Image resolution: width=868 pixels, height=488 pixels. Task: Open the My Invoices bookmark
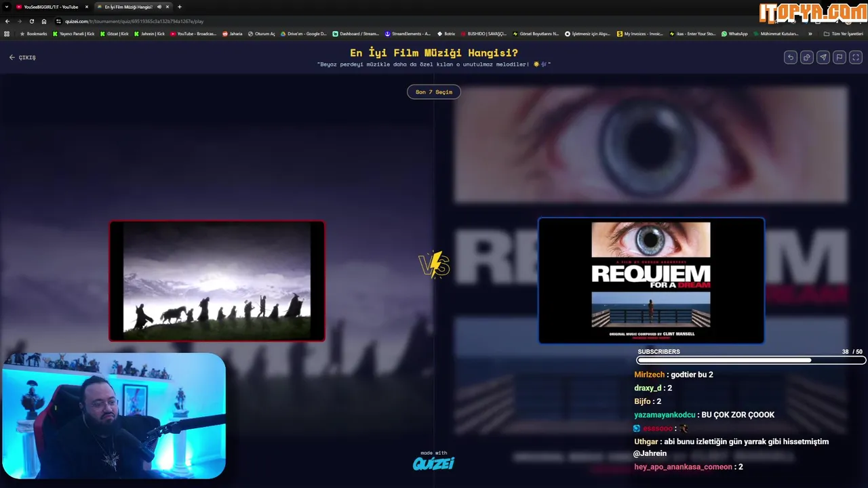pyautogui.click(x=640, y=33)
